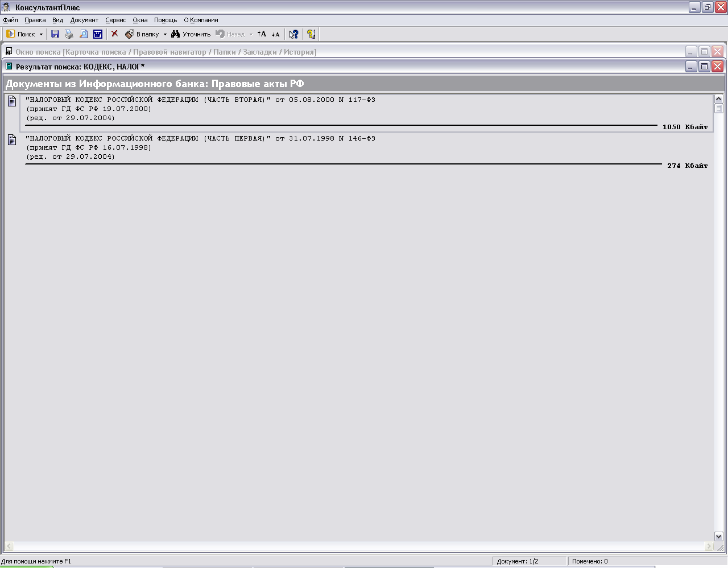Click scrollbar down arrow in results list
The image size is (728, 568).
point(719,536)
